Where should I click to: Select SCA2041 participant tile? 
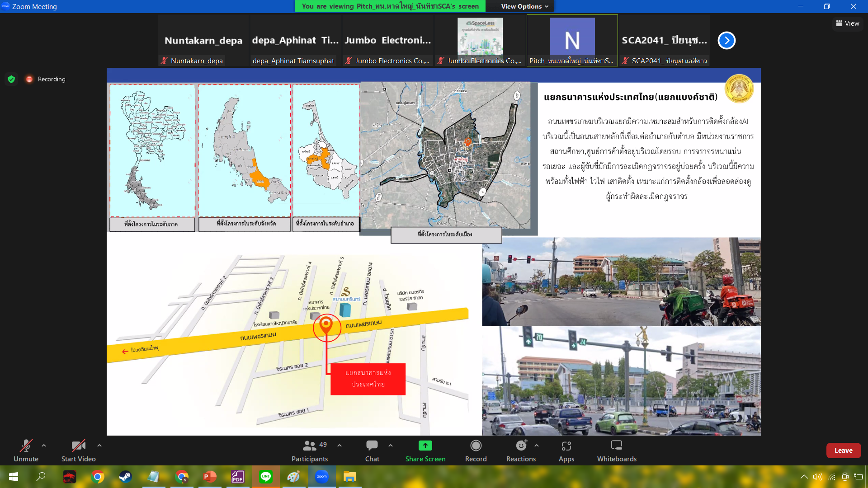(665, 41)
